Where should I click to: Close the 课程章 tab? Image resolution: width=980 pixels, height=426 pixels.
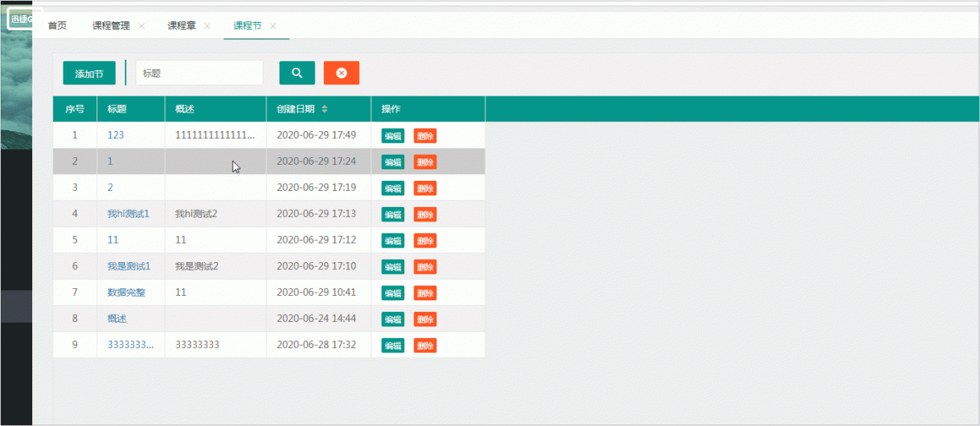click(207, 25)
